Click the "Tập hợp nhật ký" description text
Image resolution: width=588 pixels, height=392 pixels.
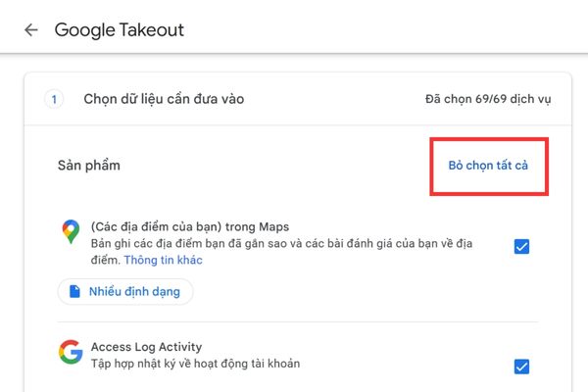click(x=195, y=364)
